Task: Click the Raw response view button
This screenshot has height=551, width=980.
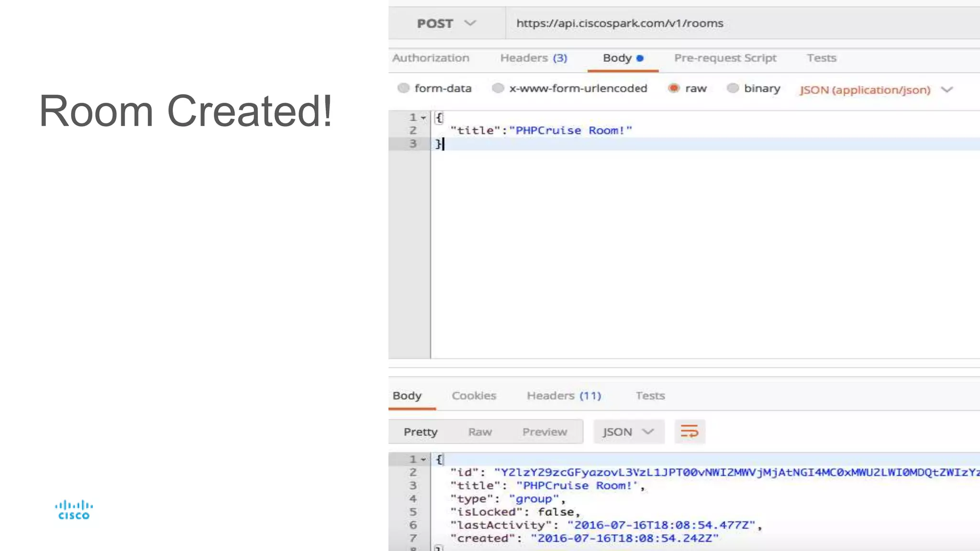Action: pos(480,432)
